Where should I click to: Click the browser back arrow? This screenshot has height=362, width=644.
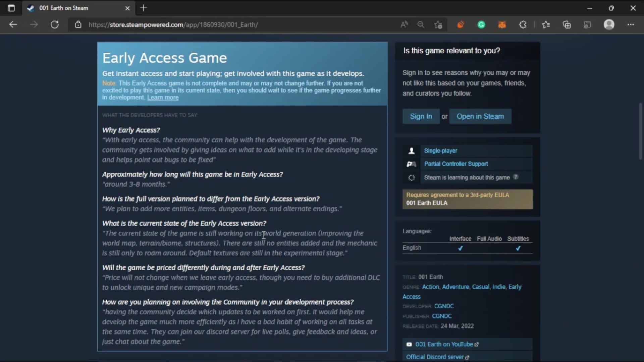[x=13, y=24]
